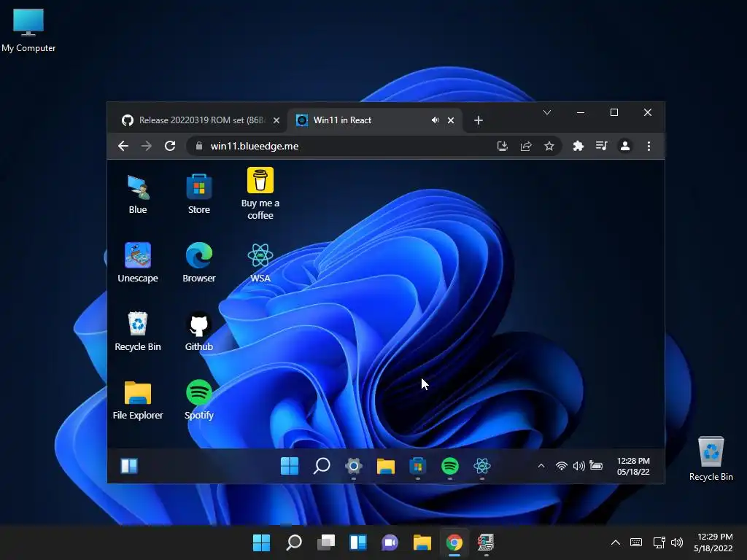Open File Explorer in web taskbar
The height and width of the screenshot is (560, 747).
click(x=385, y=466)
